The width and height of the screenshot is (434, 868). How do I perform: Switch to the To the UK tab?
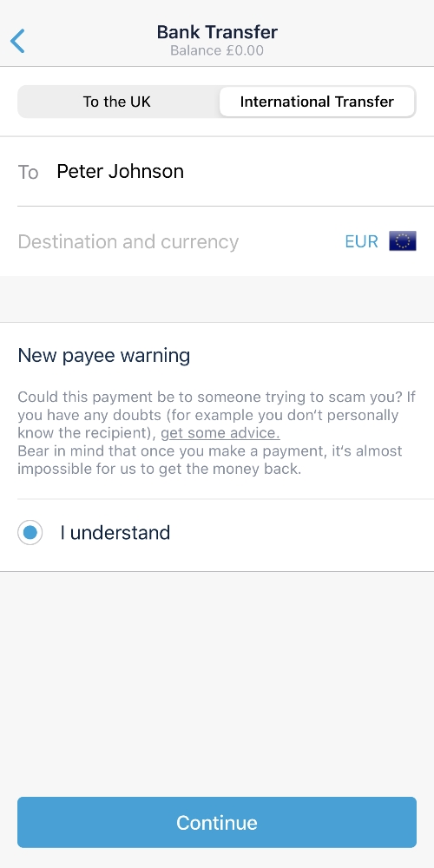(x=117, y=102)
